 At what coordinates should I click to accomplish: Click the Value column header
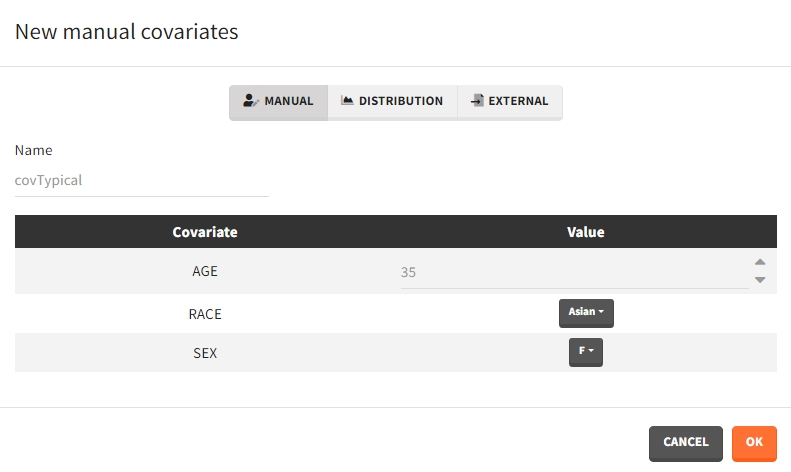click(x=586, y=232)
